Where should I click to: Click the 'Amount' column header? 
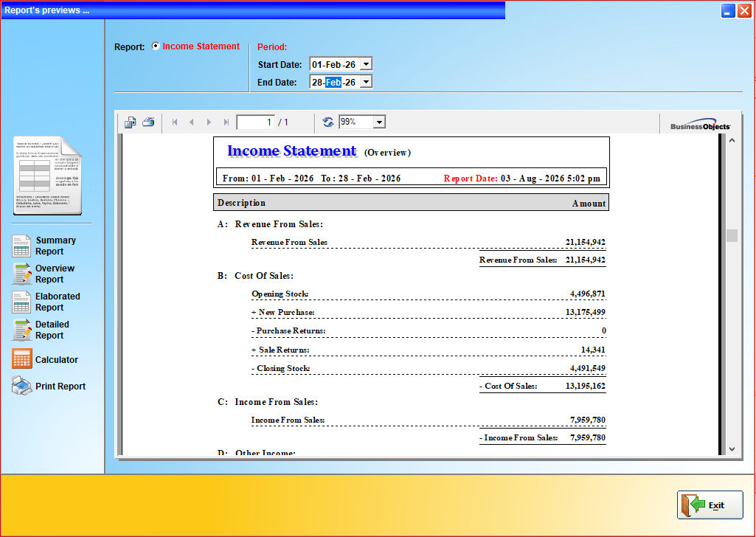589,204
